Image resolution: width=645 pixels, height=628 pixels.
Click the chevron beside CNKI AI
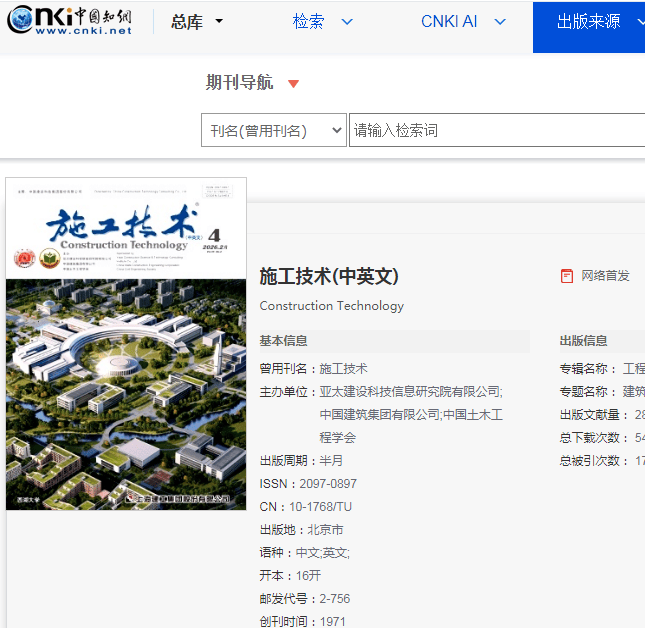(x=500, y=22)
